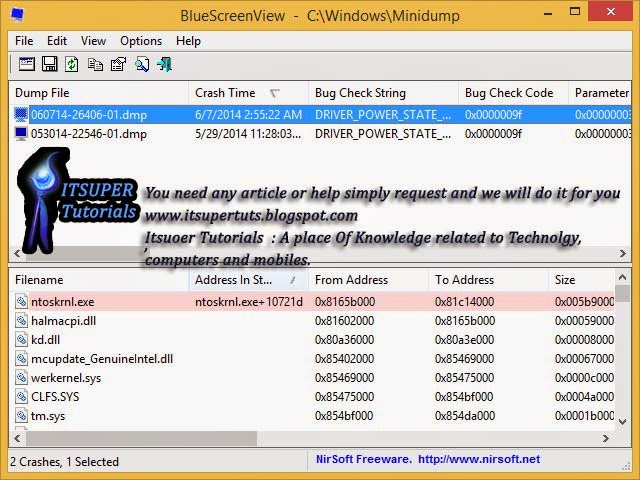Screen dimensions: 640x480
Task: Click the tm.sys file icon
Action: [x=21, y=416]
